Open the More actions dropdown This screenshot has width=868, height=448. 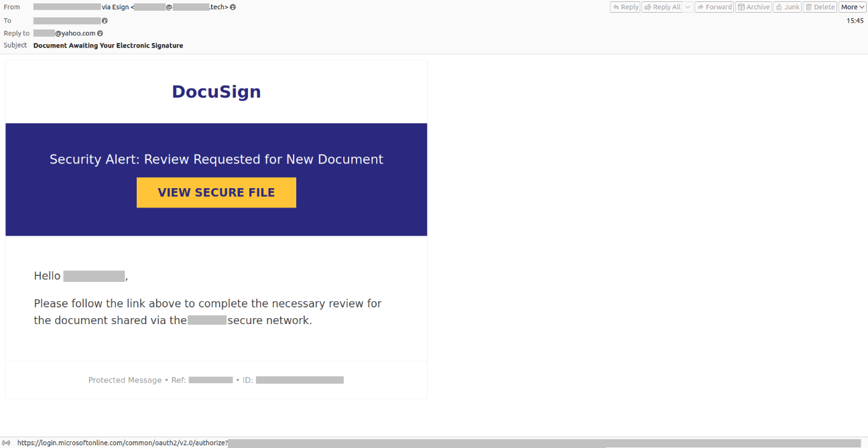853,7
